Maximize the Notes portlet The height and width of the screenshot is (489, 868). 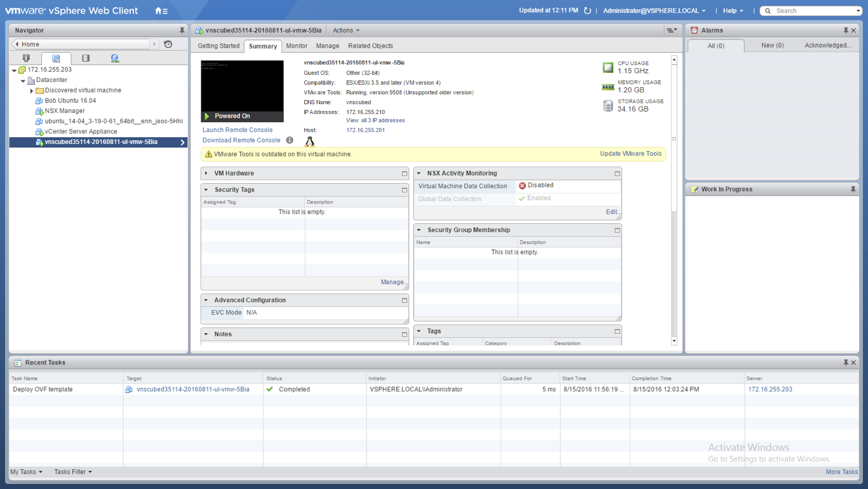click(x=404, y=334)
